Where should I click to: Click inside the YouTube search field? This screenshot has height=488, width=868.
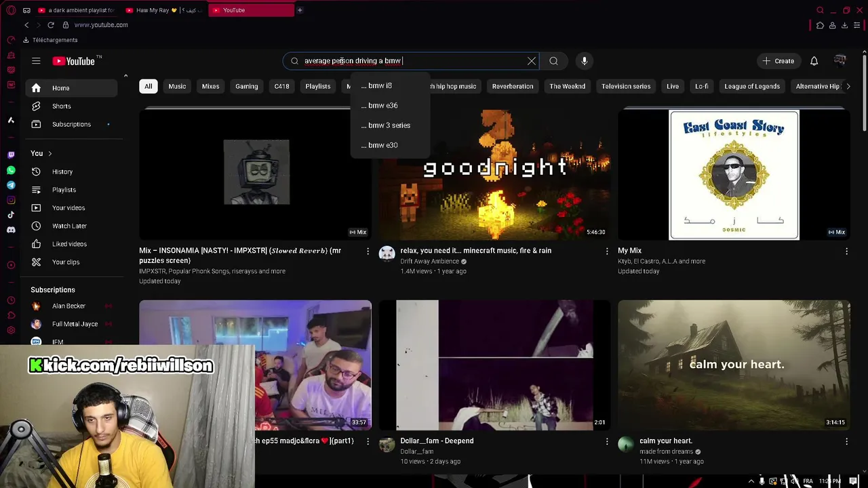coord(411,61)
